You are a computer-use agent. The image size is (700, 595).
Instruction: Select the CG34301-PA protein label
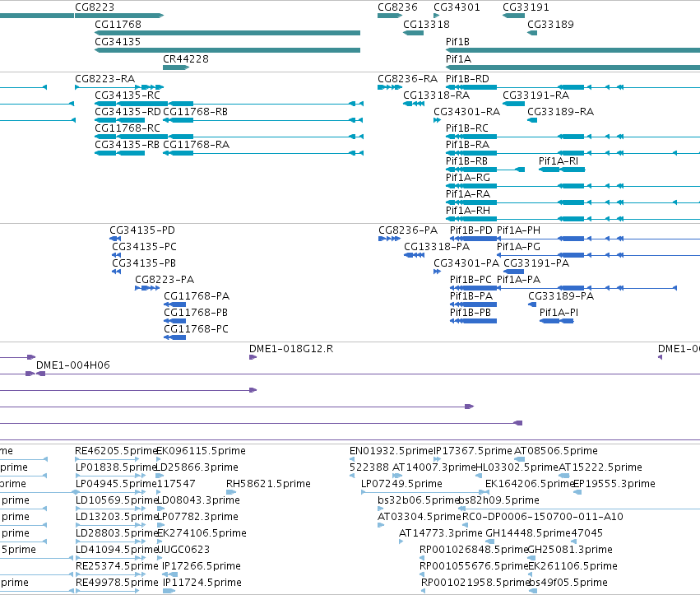tap(466, 263)
